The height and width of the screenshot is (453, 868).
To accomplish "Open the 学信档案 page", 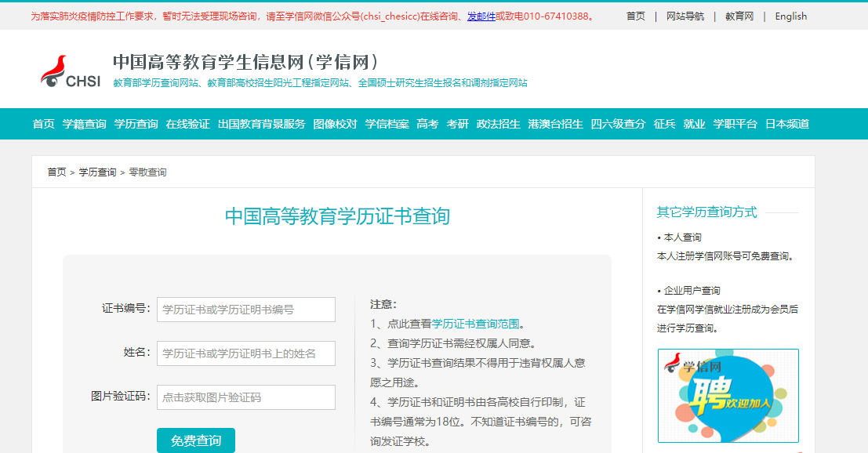I will [388, 123].
